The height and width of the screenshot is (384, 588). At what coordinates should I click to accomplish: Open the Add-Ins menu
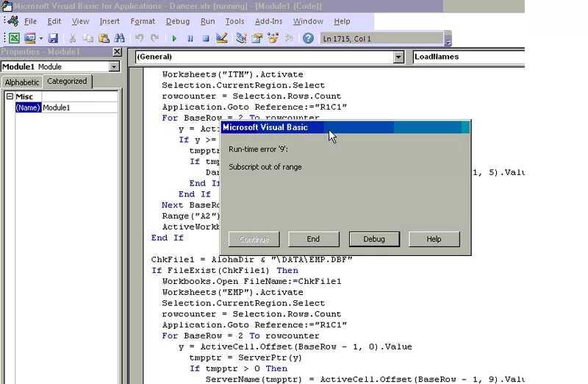(x=268, y=21)
